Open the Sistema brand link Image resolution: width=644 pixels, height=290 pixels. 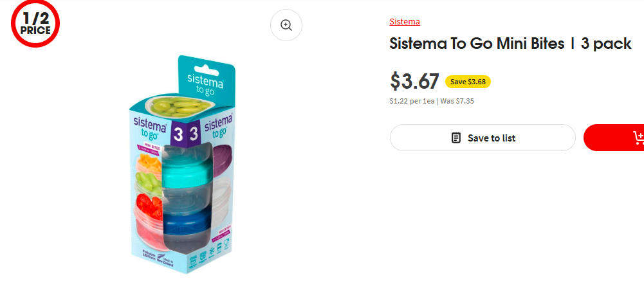[x=405, y=22]
